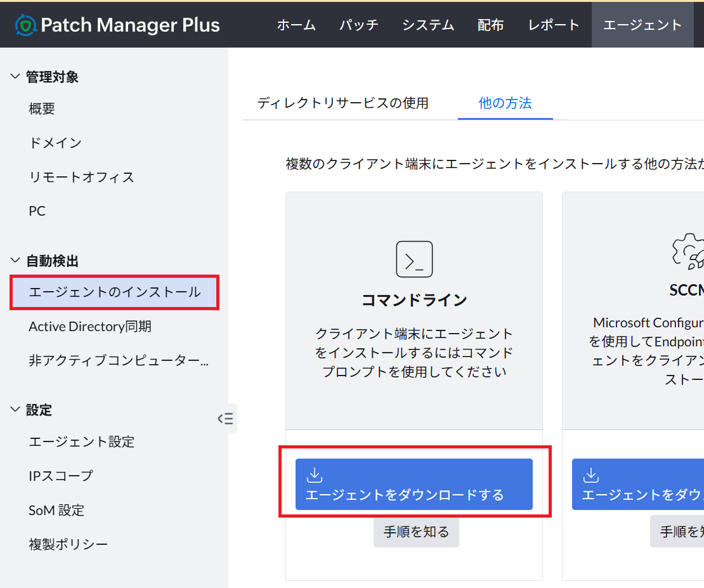The width and height of the screenshot is (704, 588).
Task: Click the Patch Manager Plus shield logo icon
Action: pos(25,25)
